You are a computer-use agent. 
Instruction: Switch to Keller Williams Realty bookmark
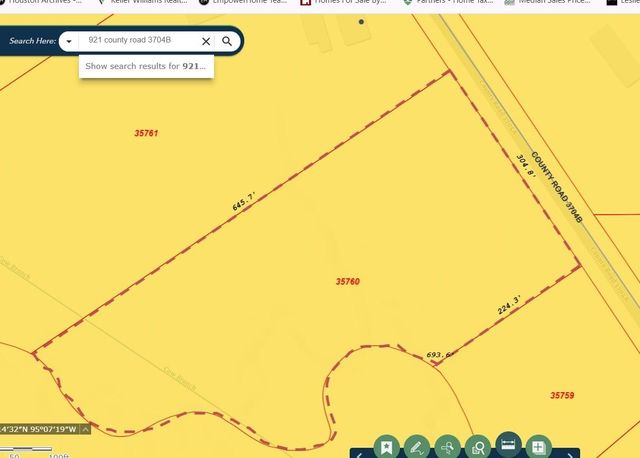pos(140,3)
